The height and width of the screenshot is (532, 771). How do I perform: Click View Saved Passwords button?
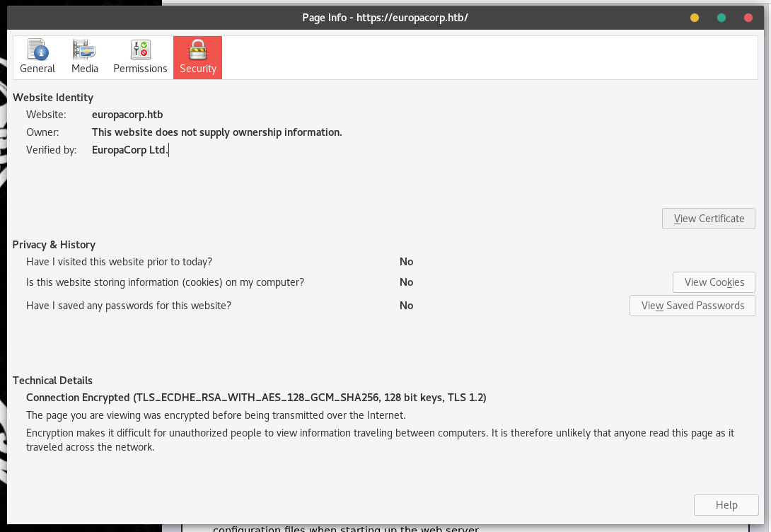(692, 306)
